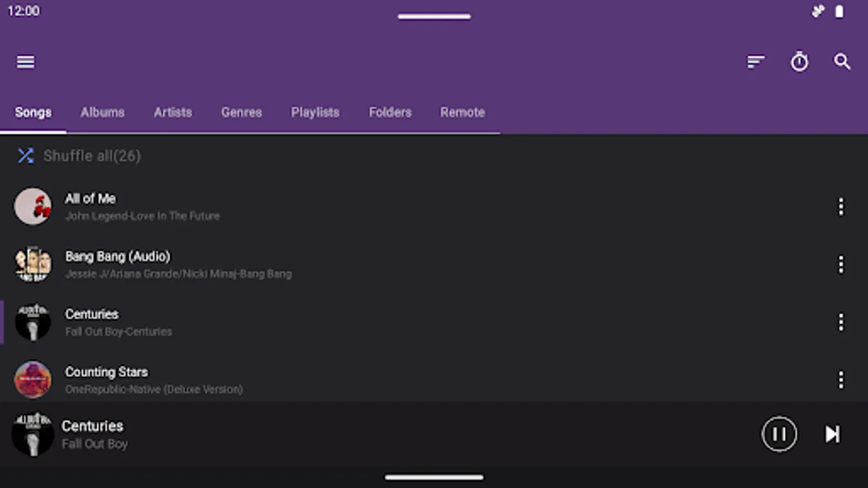
Task: Select the Genres tab
Action: point(241,112)
